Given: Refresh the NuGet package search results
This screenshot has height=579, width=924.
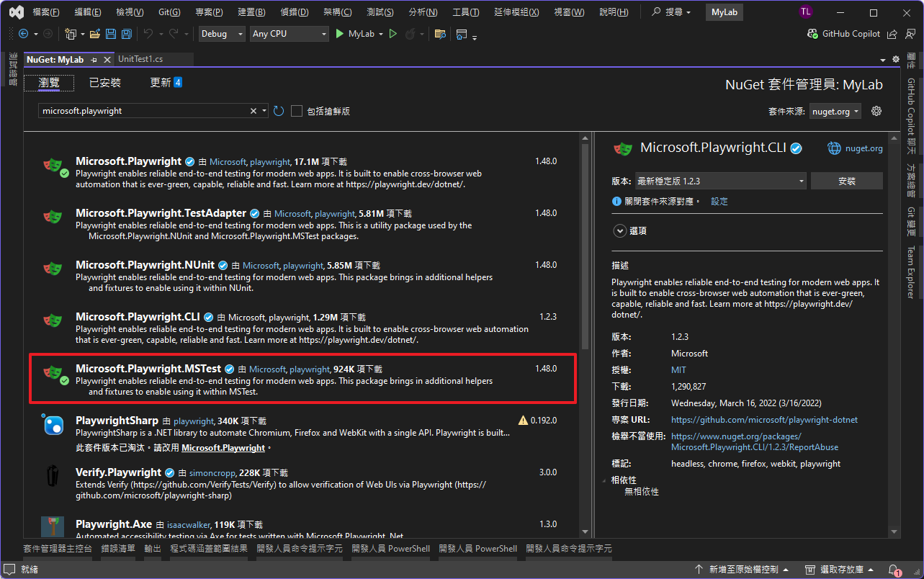Looking at the screenshot, I should 279,111.
